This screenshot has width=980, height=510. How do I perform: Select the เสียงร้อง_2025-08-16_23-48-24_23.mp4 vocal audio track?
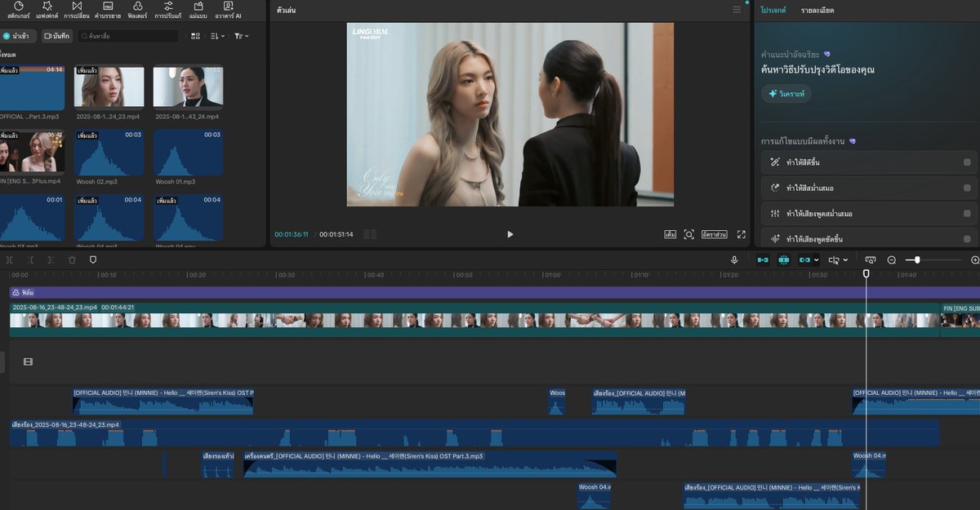pos(474,433)
